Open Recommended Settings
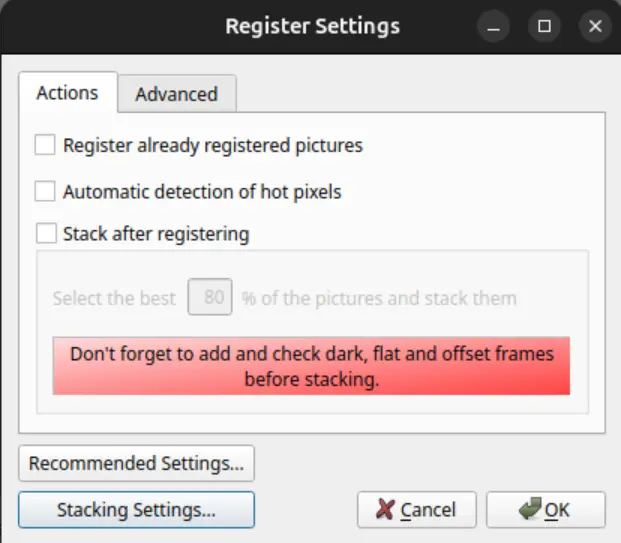 (x=136, y=464)
